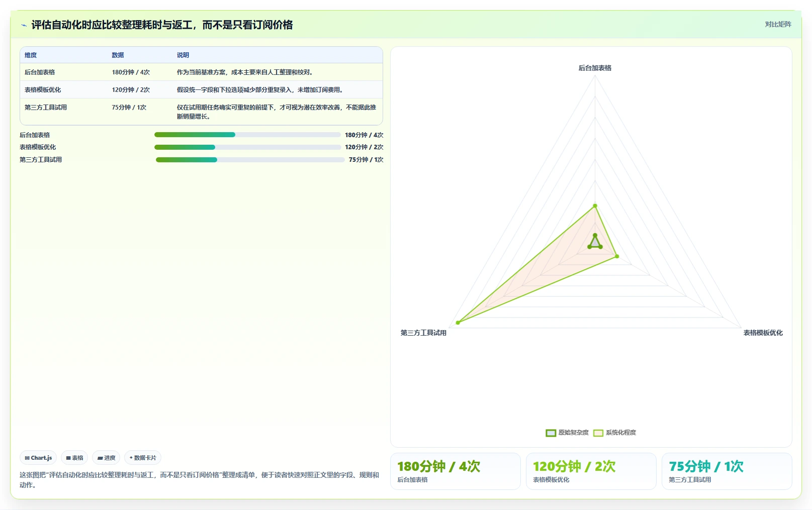Select the 进度 tag chip
Screen dimensions: 812x510
pos(106,458)
